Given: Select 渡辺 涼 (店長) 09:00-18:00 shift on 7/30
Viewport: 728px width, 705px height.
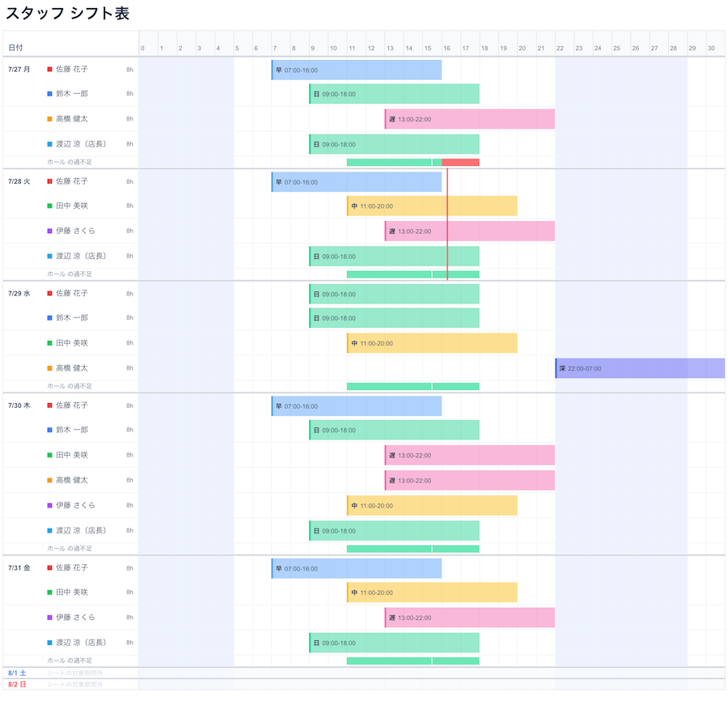Looking at the screenshot, I should click(x=394, y=530).
